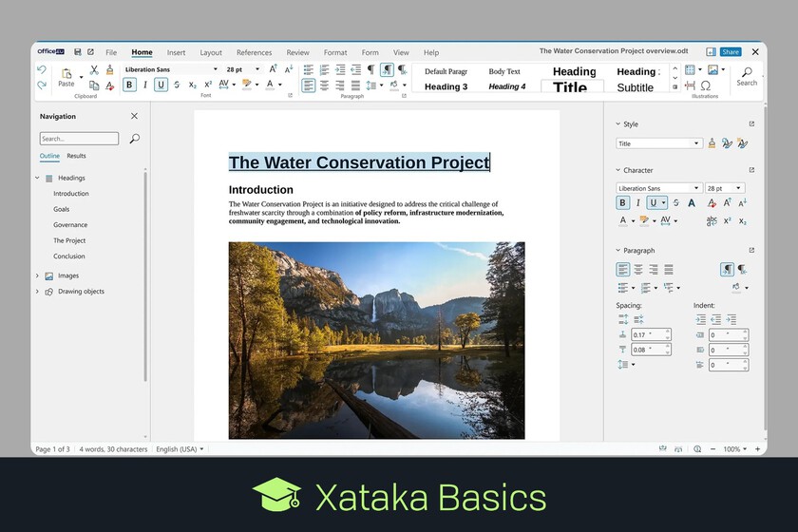
Task: Toggle Underline in the ribbon
Action: pyautogui.click(x=161, y=85)
